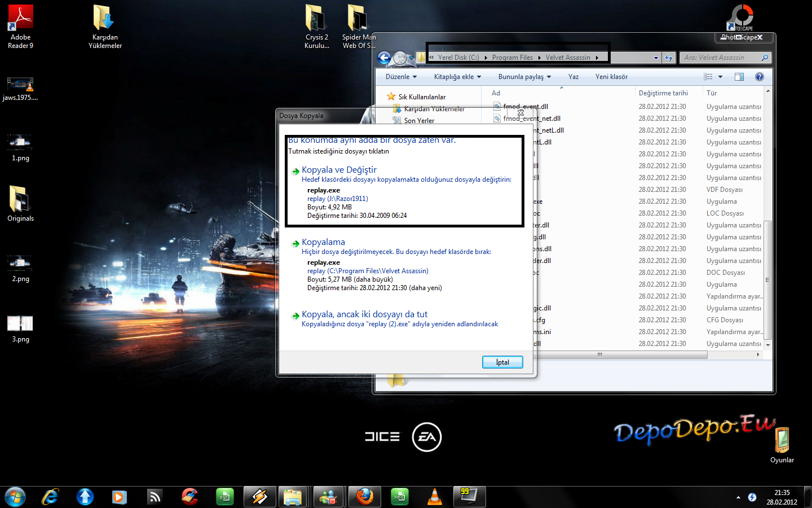812x508 pixels.
Task: Open the Oyunlar desktop shortcut
Action: (782, 445)
